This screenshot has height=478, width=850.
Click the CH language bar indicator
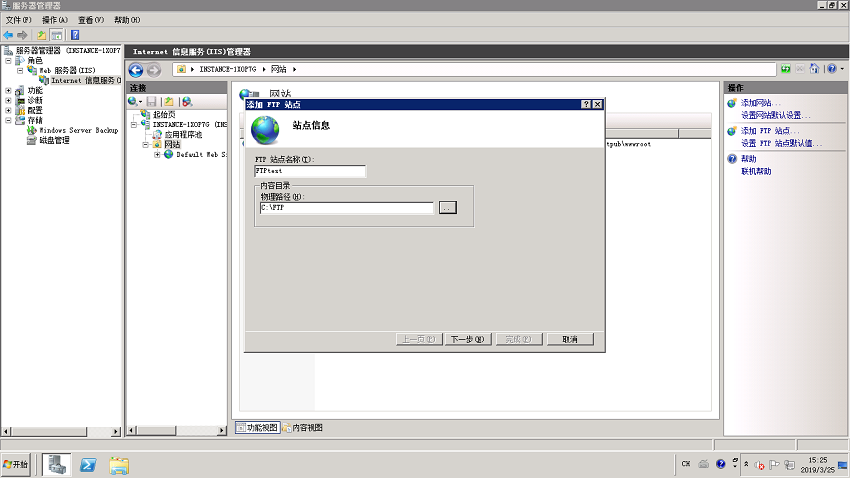click(686, 464)
